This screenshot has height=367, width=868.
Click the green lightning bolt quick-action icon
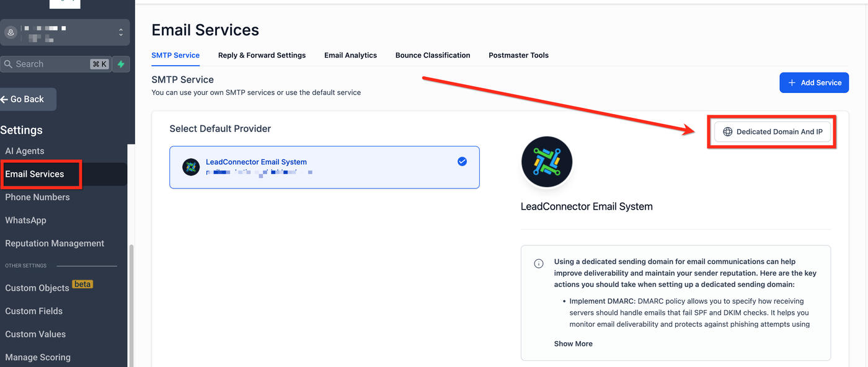(x=121, y=64)
